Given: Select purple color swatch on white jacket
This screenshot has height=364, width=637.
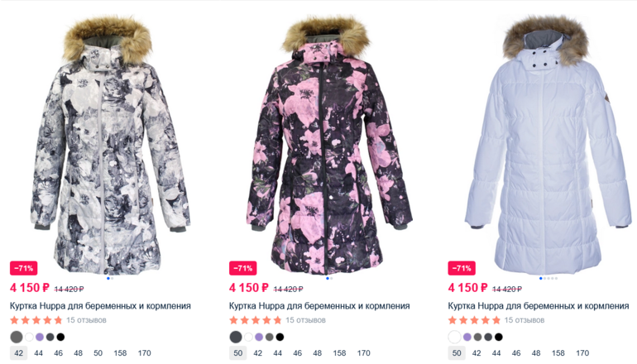Looking at the screenshot, I should (x=467, y=337).
